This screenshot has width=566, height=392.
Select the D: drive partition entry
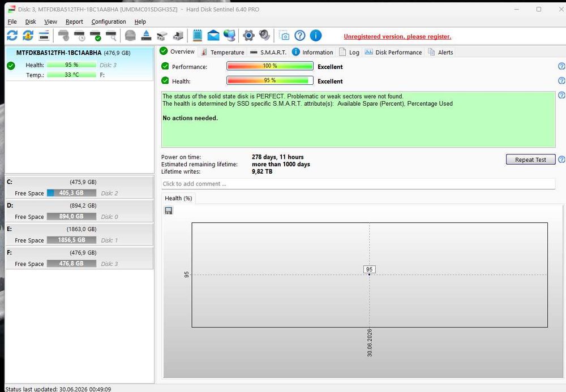click(x=79, y=210)
